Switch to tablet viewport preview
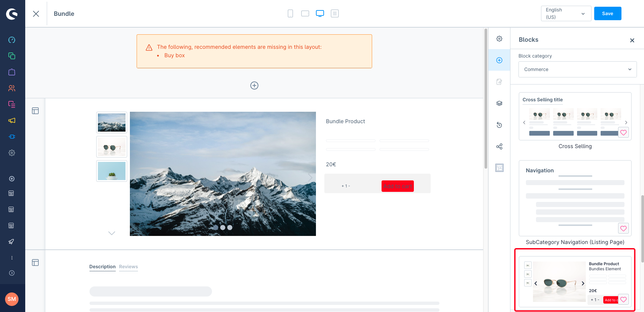This screenshot has height=312, width=644. pyautogui.click(x=305, y=13)
